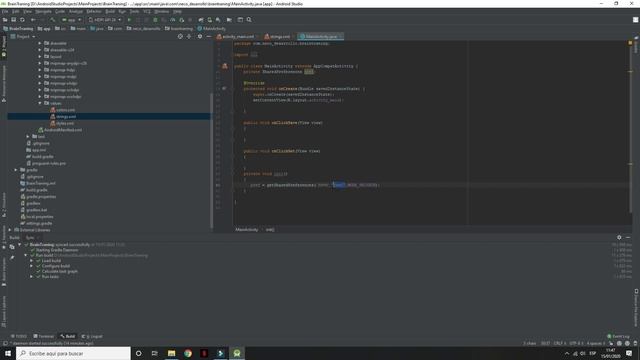Viewport: 640px width, 360px height.
Task: Expand the drawable folder
Action: 40,43
